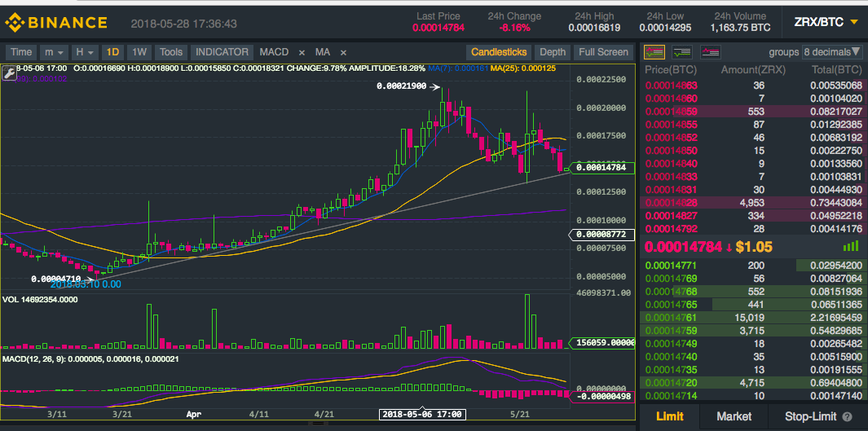Switch to the Market order tab
This screenshot has height=431, width=868.
tap(734, 416)
